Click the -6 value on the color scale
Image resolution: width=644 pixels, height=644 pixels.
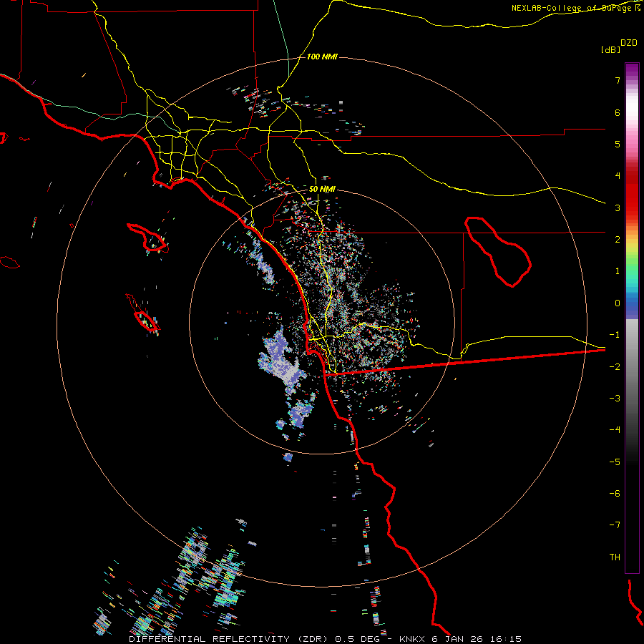615,493
